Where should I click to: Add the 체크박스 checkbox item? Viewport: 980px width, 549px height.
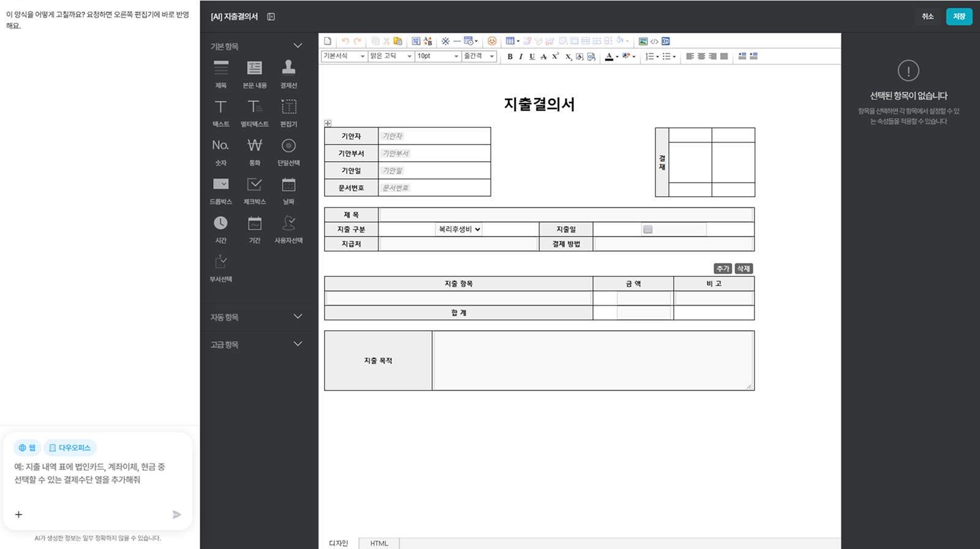pyautogui.click(x=255, y=191)
